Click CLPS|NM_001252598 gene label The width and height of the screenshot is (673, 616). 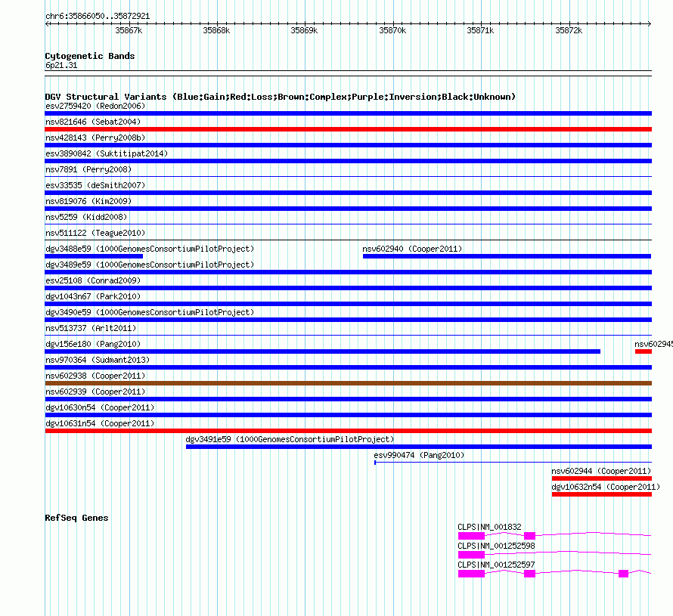(496, 546)
